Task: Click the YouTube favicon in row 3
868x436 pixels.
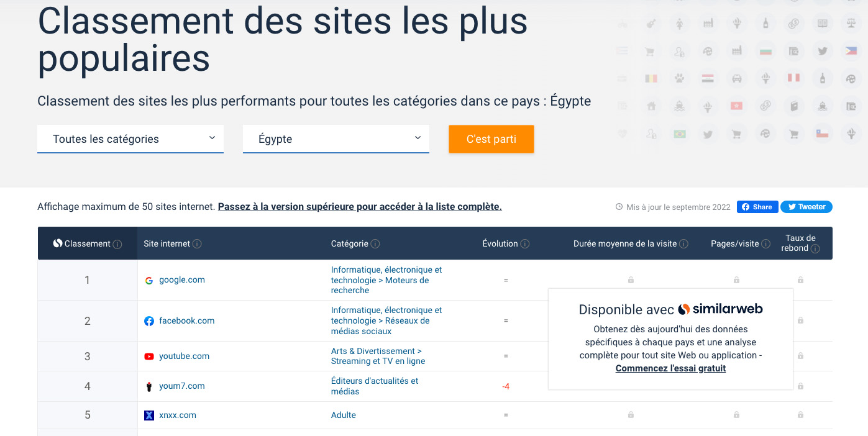Action: [149, 357]
